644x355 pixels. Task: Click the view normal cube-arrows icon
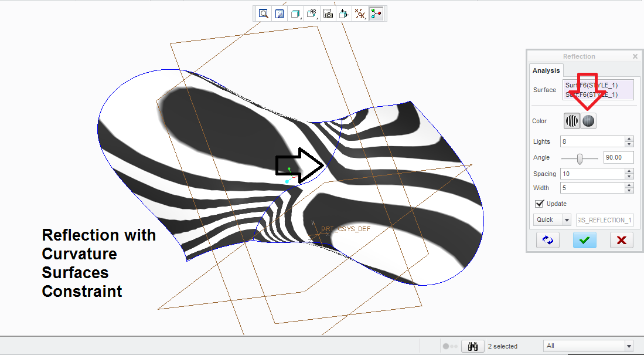click(x=344, y=14)
